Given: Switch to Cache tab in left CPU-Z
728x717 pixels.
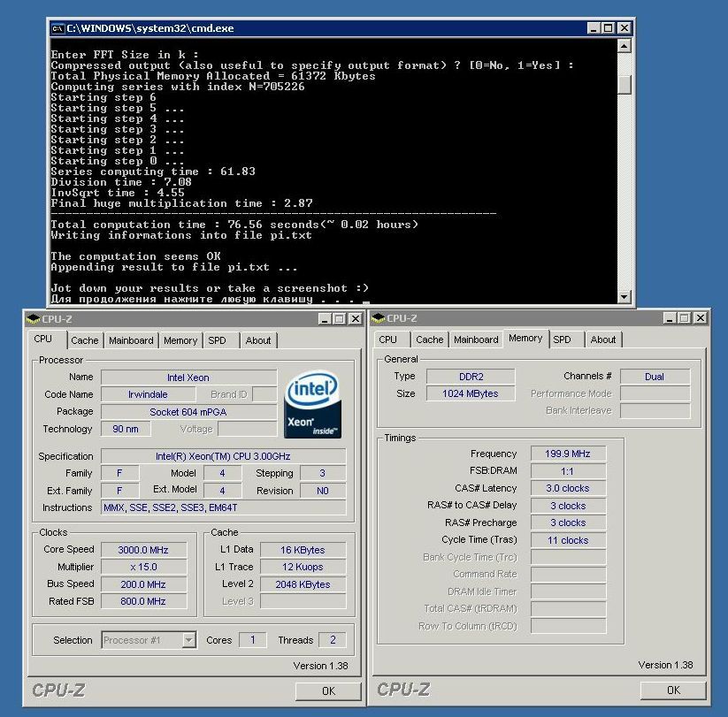Looking at the screenshot, I should coord(85,340).
